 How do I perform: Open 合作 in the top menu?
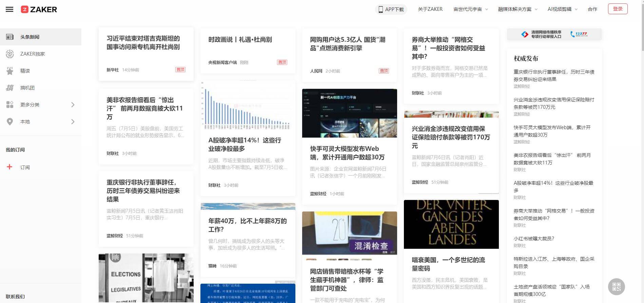coord(592,9)
